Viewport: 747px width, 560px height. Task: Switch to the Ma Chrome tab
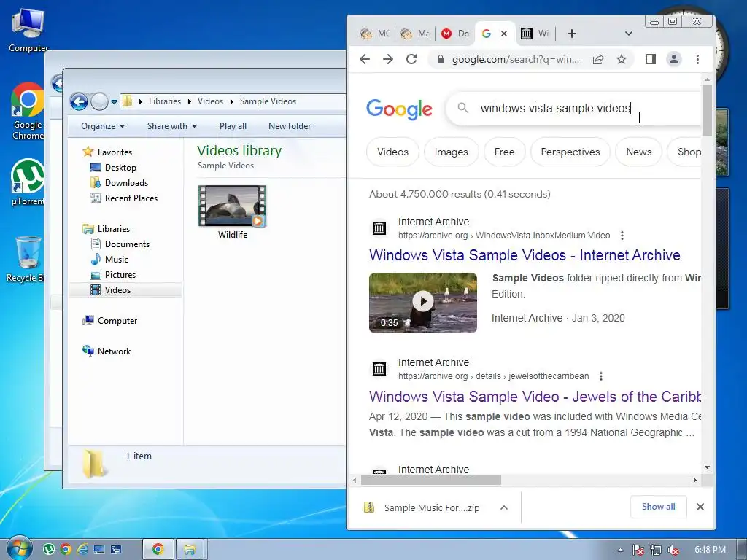pyautogui.click(x=415, y=34)
